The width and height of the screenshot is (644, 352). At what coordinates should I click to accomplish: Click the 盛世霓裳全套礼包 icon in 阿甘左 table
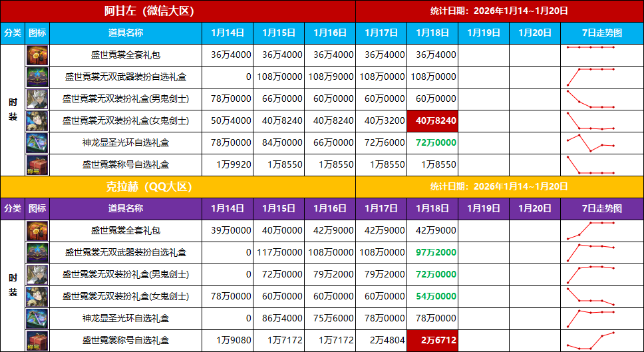click(37, 55)
